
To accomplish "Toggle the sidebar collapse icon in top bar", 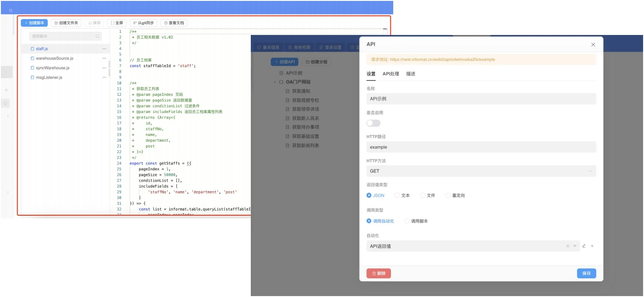I will pyautogui.click(x=10, y=10).
